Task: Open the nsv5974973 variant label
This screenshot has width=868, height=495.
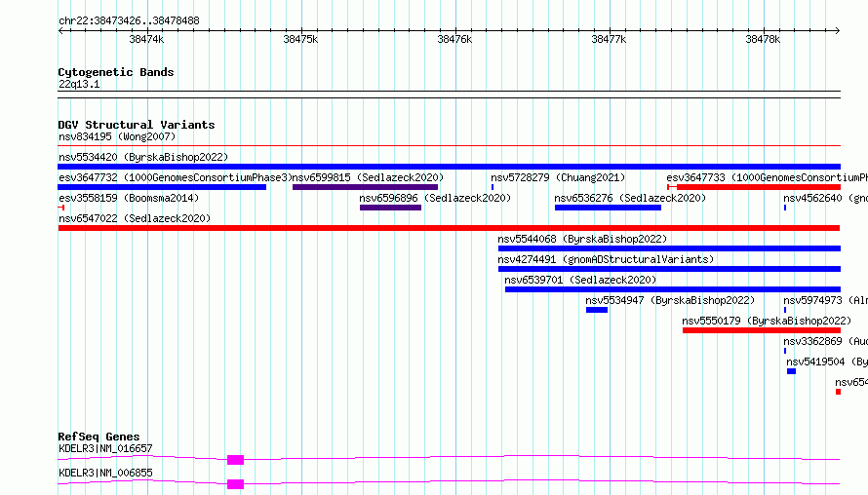Action: [825, 300]
